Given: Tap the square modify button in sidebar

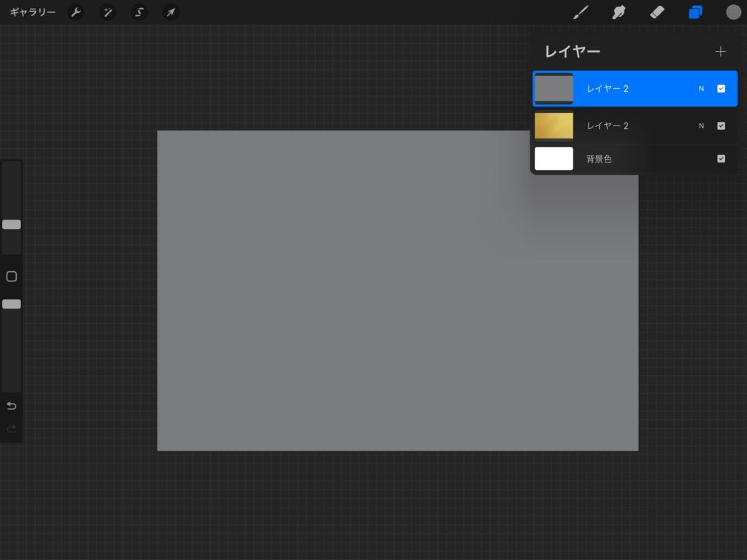Looking at the screenshot, I should 12,276.
